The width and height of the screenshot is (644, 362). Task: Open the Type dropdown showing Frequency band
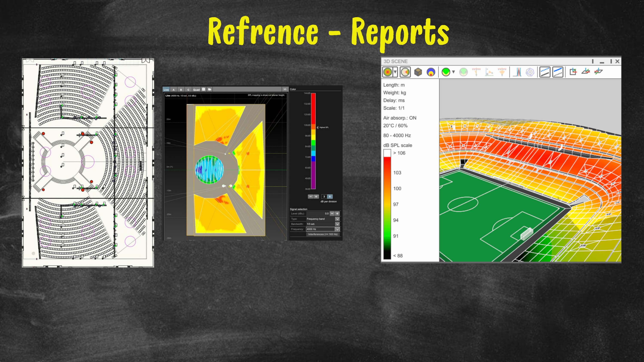[337, 219]
